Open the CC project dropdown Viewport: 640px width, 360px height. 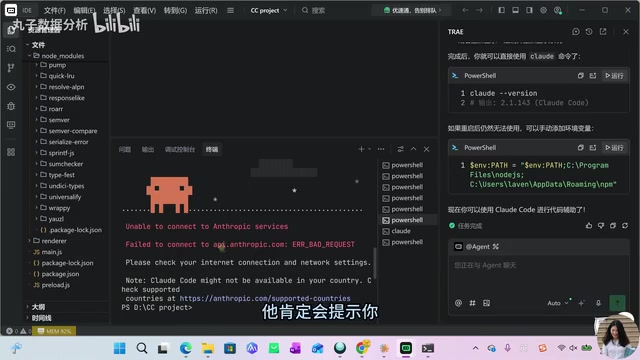pos(269,10)
